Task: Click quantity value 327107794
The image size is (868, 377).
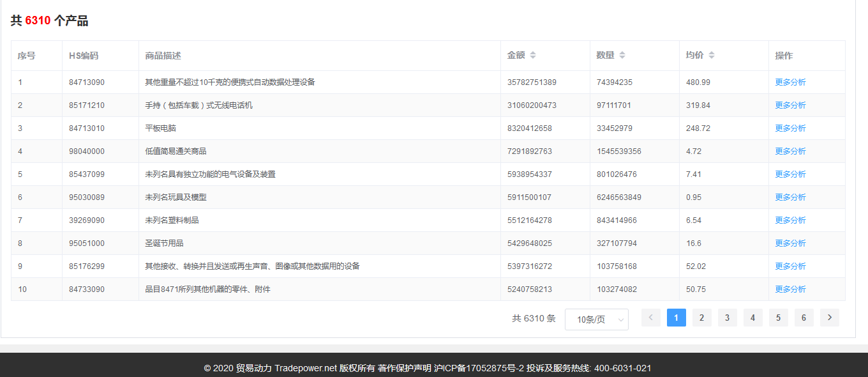Action: tap(617, 243)
